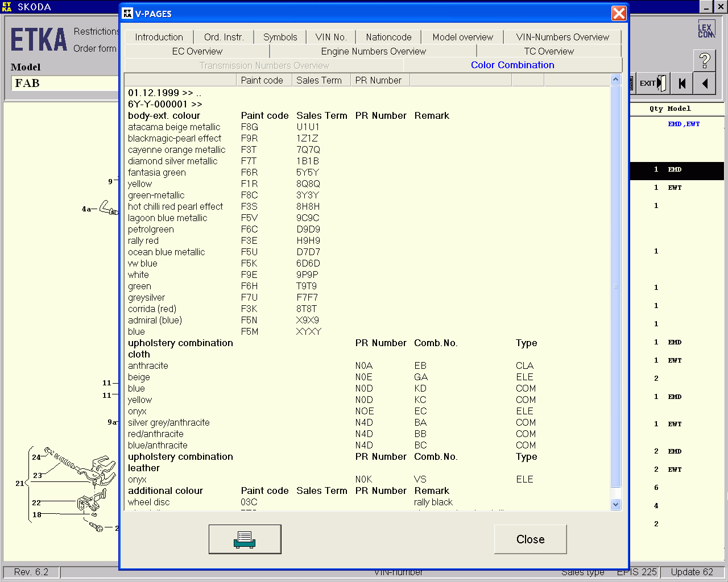Select the VIN-Numbers Overview tab

562,37
